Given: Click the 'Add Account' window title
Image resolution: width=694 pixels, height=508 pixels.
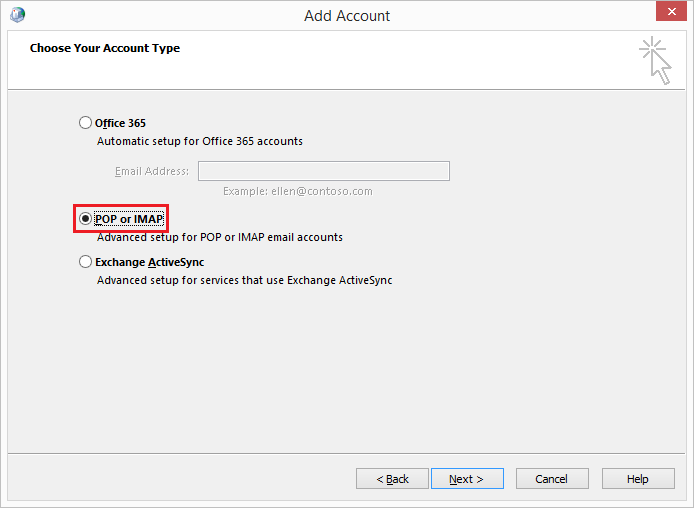Looking at the screenshot, I should coord(347,15).
